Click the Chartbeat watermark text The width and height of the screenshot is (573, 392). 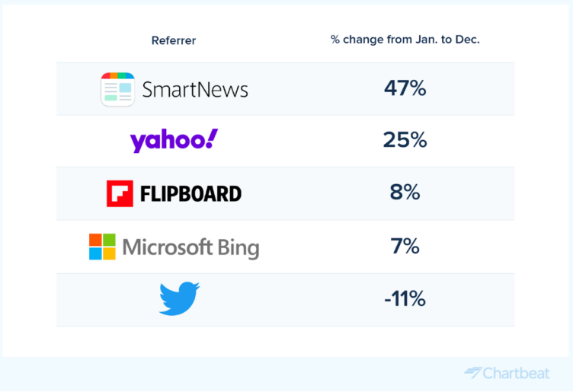pos(520,372)
